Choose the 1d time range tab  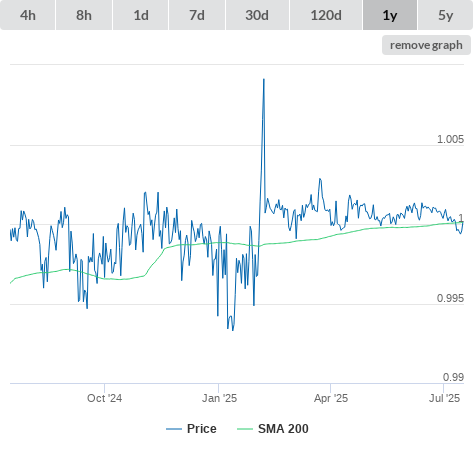point(141,15)
